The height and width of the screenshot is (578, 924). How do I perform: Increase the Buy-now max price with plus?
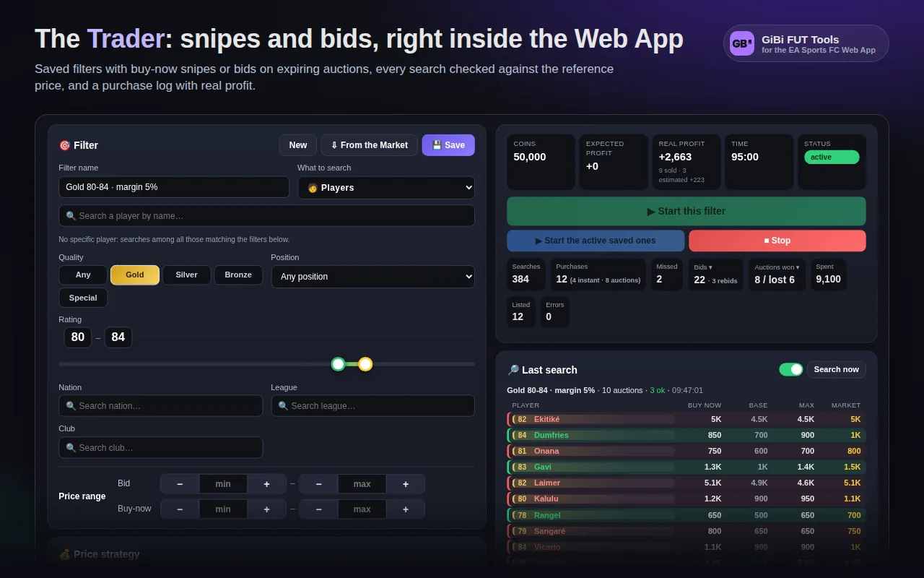(406, 509)
